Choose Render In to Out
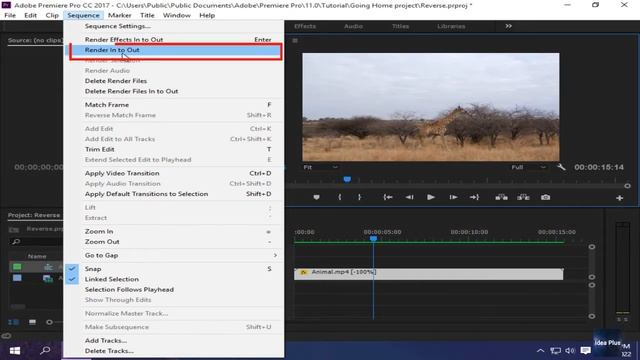This screenshot has width=640, height=360. pos(174,50)
